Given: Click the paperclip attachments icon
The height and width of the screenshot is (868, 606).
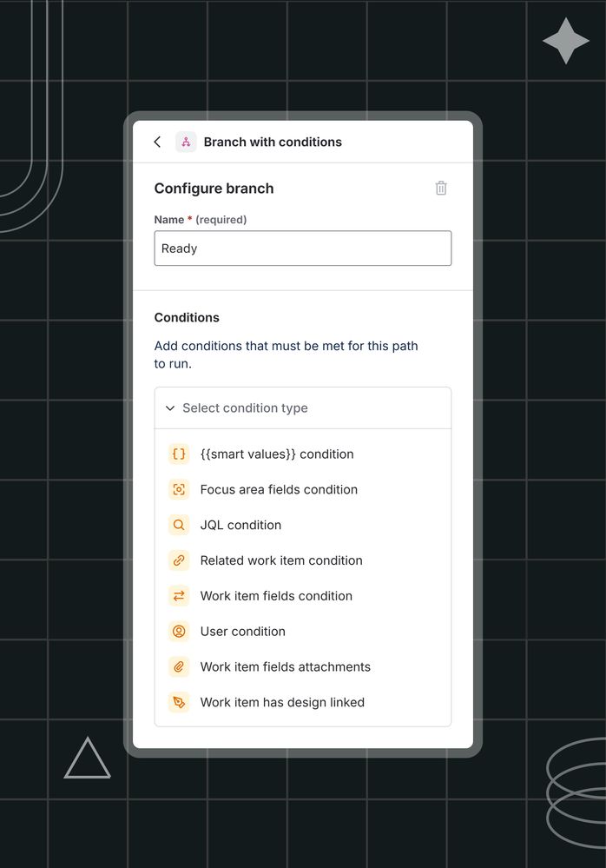Looking at the screenshot, I should (179, 666).
